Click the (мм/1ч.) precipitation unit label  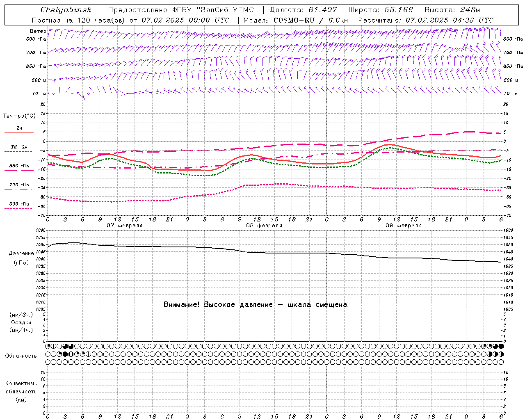pos(21,330)
